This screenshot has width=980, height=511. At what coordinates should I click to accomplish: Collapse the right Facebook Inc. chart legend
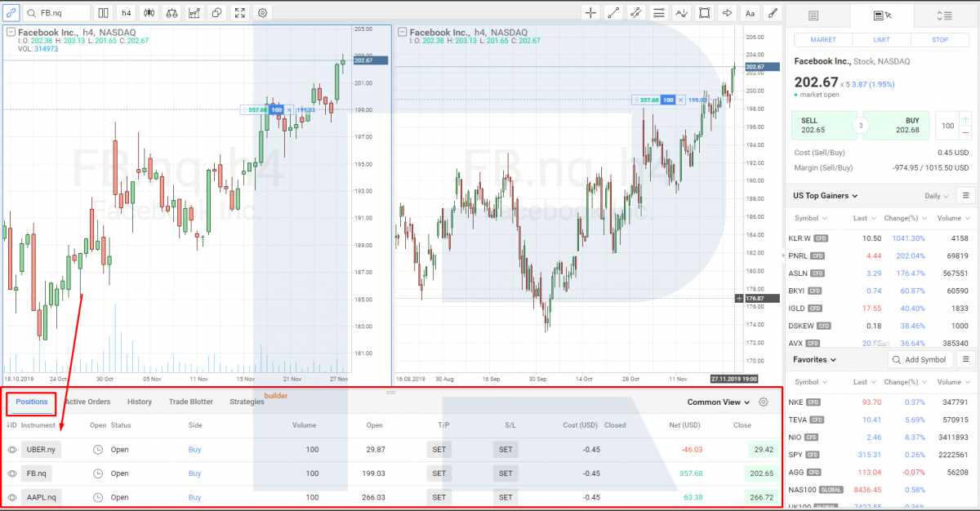(x=402, y=32)
